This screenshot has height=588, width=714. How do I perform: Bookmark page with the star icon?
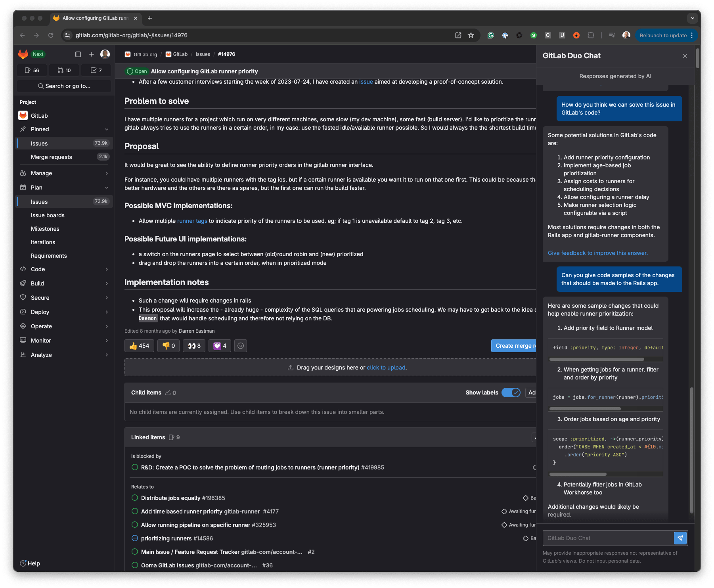click(471, 35)
